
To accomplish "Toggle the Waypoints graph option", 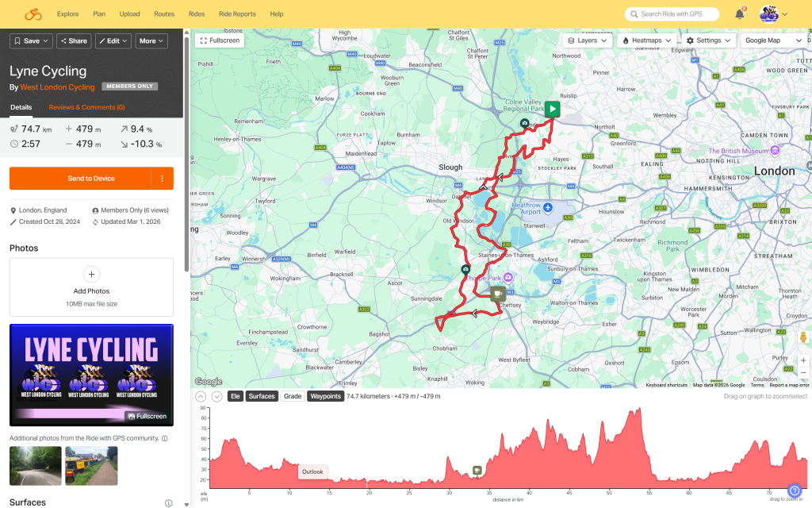I will click(x=325, y=396).
